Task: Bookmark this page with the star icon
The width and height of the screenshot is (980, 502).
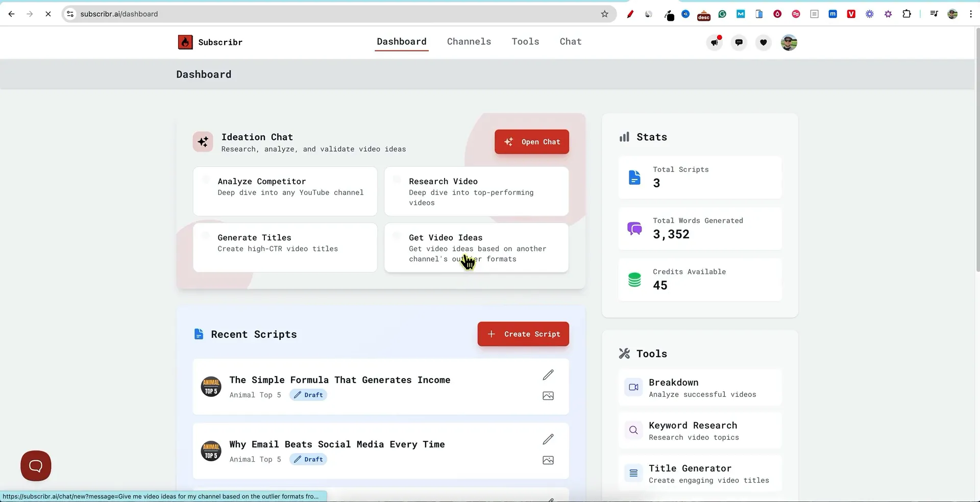Action: [x=605, y=14]
